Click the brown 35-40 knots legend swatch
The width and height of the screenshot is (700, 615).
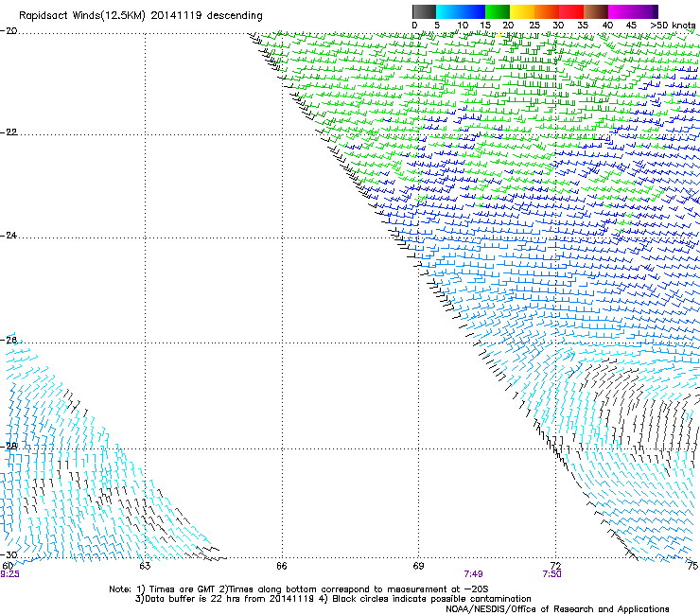pyautogui.click(x=596, y=11)
